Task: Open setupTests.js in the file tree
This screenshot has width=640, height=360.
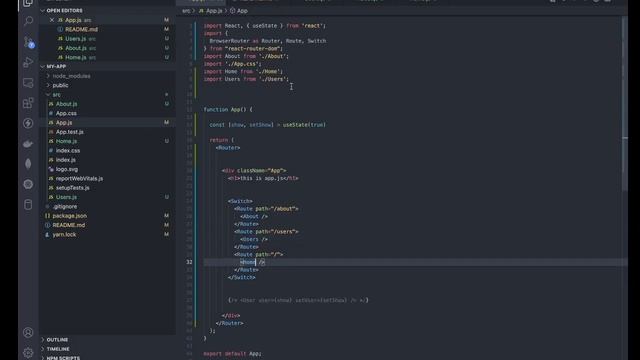Action: click(x=107, y=188)
